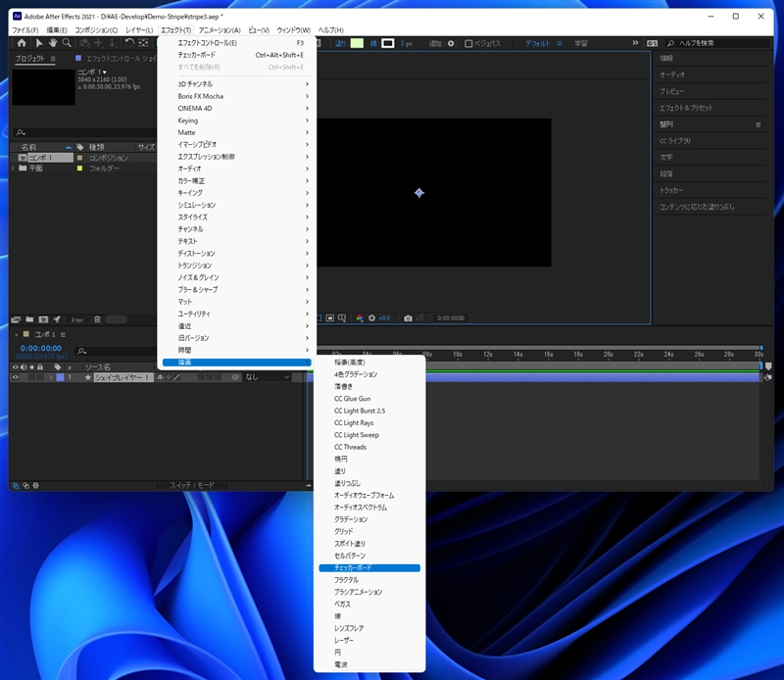Click the green 塗り fill color swatch

[x=357, y=43]
